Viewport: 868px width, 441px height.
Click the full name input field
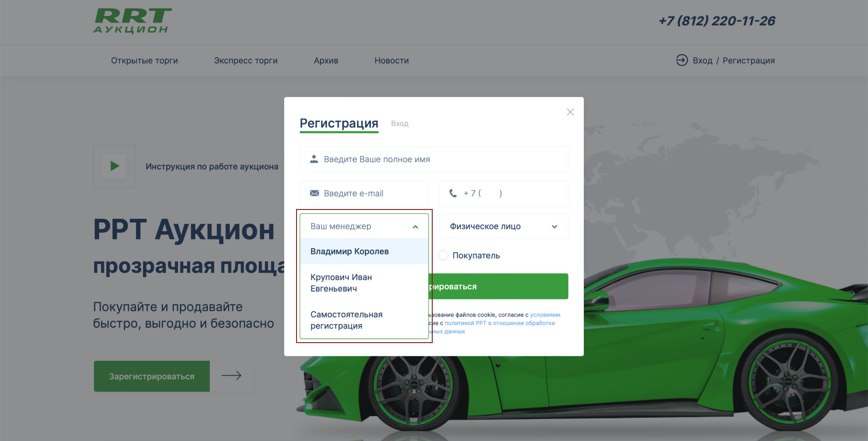434,159
